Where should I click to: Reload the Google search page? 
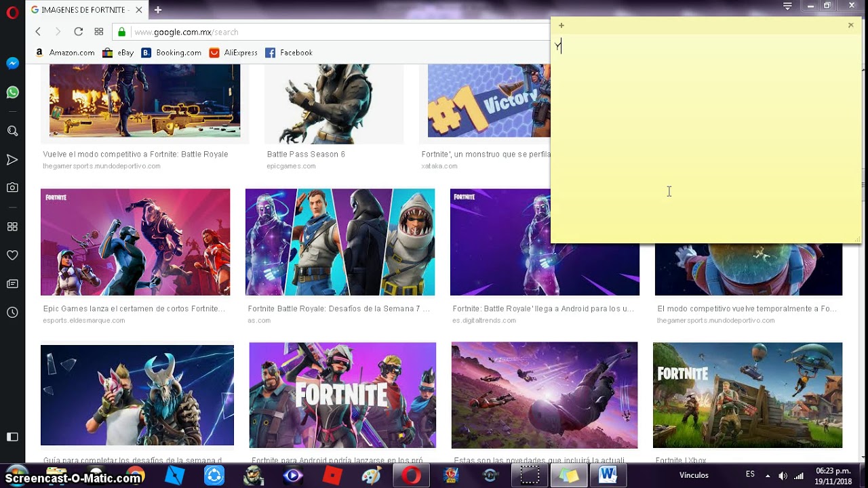pos(78,32)
